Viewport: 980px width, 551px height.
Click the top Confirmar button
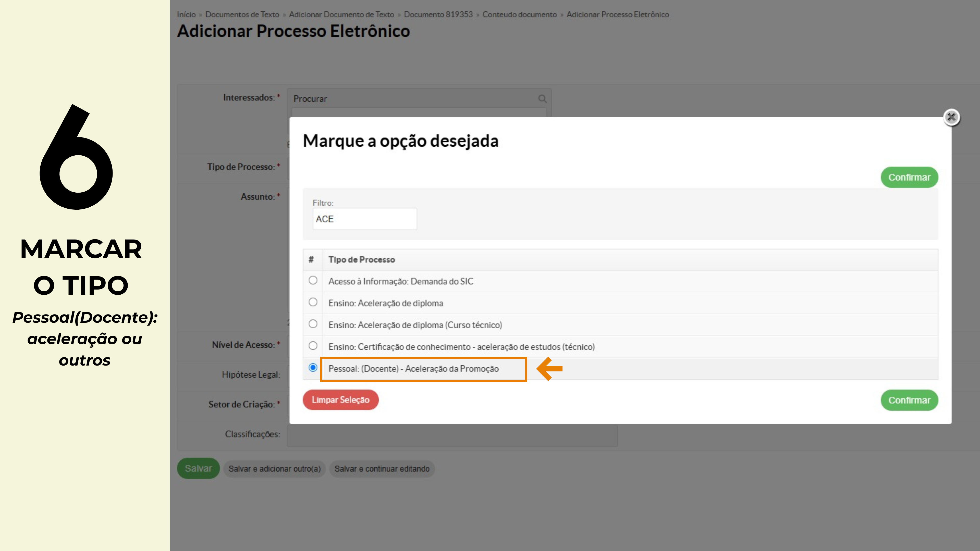pyautogui.click(x=909, y=178)
